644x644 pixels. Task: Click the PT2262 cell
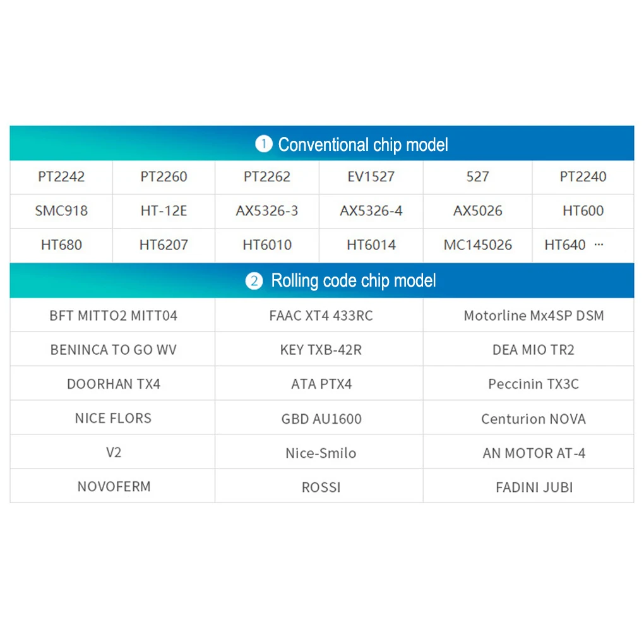(x=267, y=177)
